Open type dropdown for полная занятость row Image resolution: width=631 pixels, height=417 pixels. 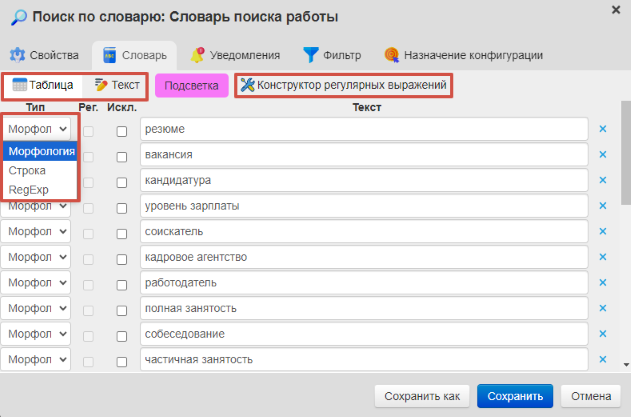[x=35, y=308]
